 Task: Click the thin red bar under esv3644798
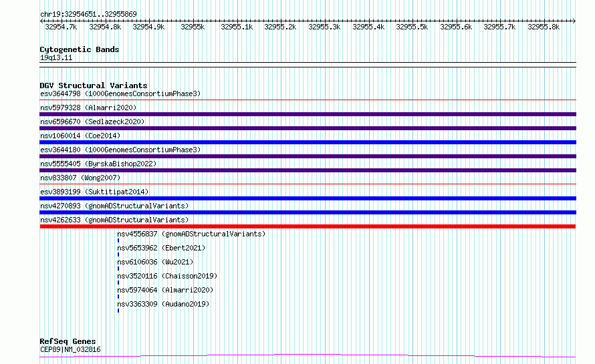(308, 100)
